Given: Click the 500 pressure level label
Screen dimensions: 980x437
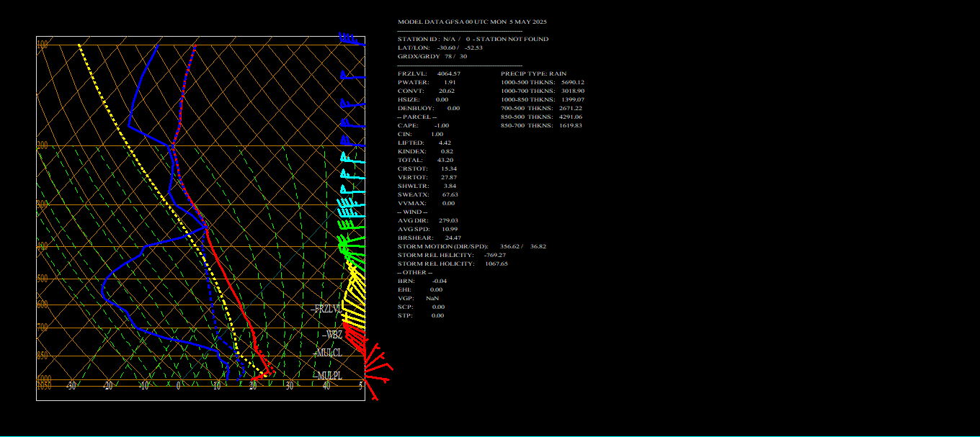Looking at the screenshot, I should point(43,279).
